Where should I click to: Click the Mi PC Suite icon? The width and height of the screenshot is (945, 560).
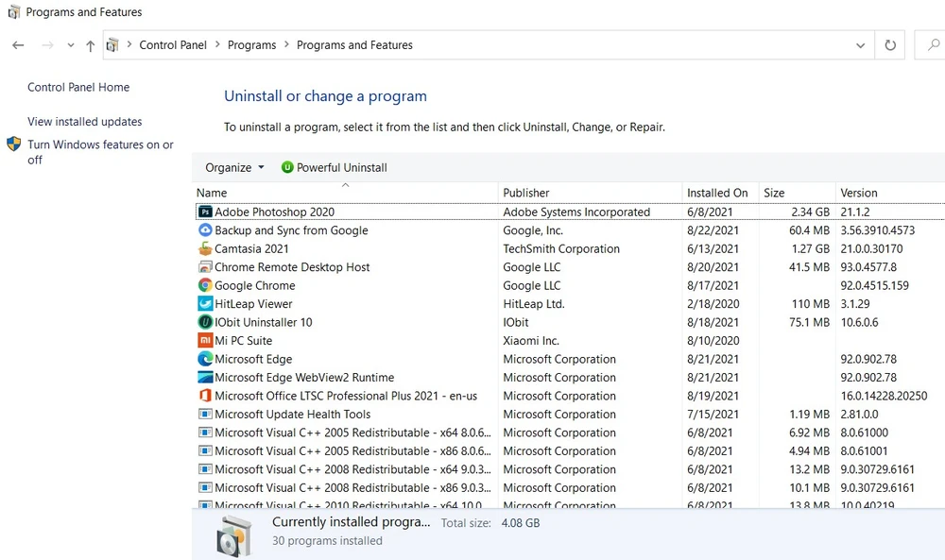tap(205, 340)
